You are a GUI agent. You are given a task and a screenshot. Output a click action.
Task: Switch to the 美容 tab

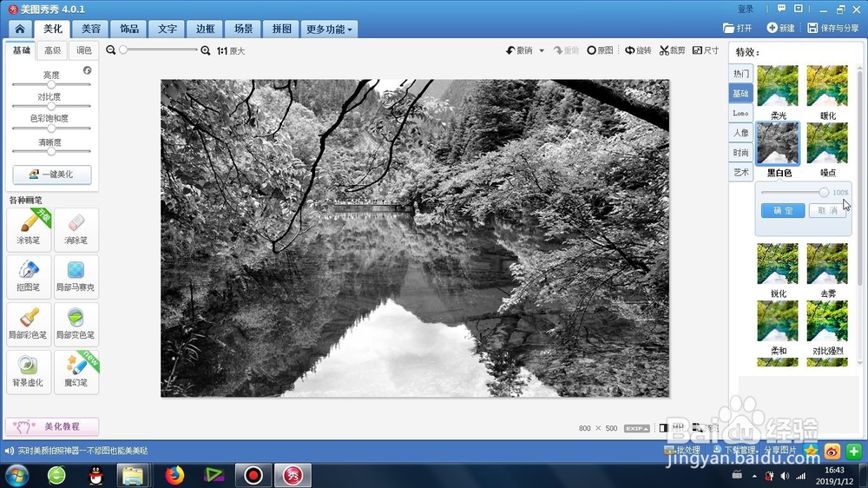tap(91, 29)
